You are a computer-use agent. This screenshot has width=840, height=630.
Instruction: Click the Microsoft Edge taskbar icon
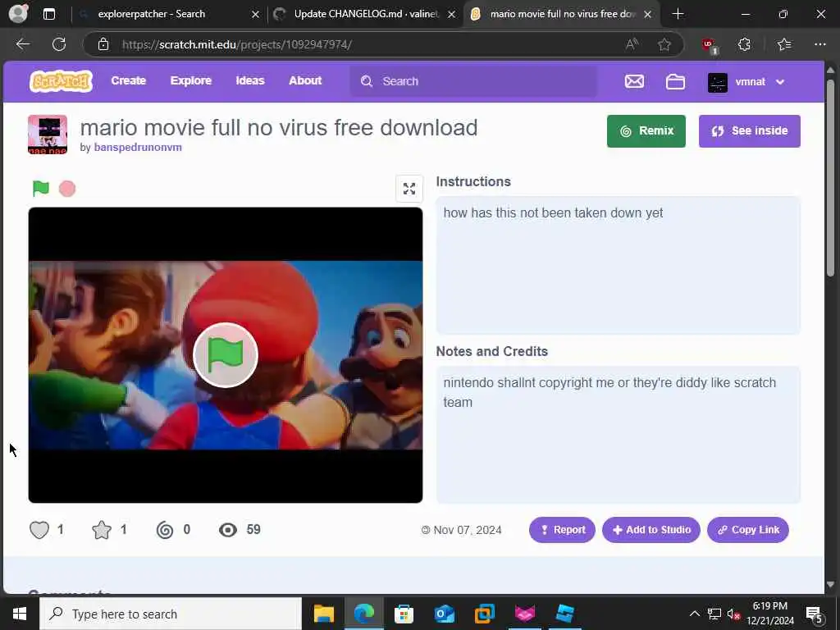tap(364, 614)
